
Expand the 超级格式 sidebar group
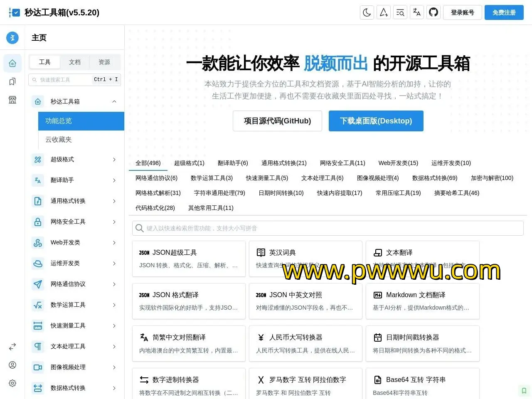point(114,160)
